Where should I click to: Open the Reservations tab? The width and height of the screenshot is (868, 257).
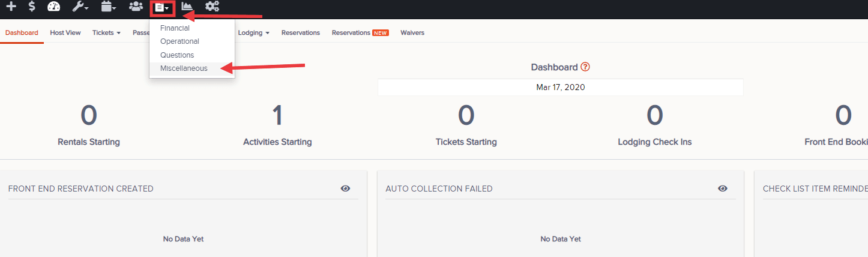301,33
